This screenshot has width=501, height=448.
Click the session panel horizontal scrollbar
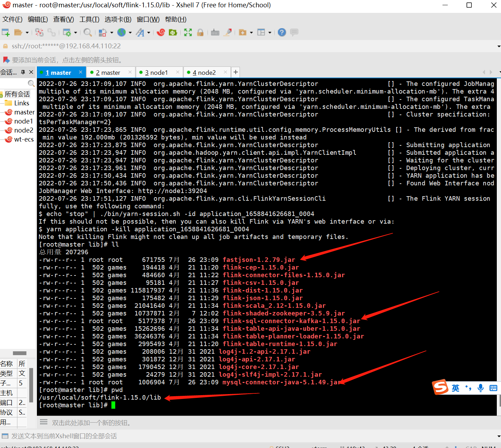pos(19,353)
